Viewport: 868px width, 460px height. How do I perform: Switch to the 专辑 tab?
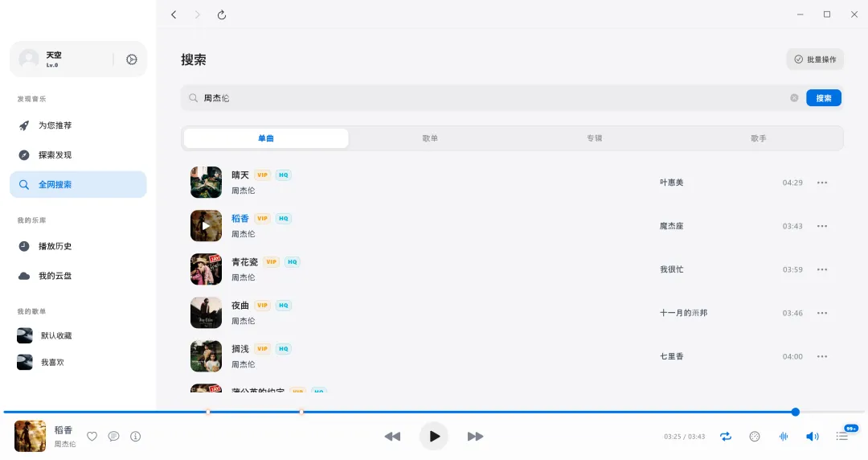click(595, 138)
